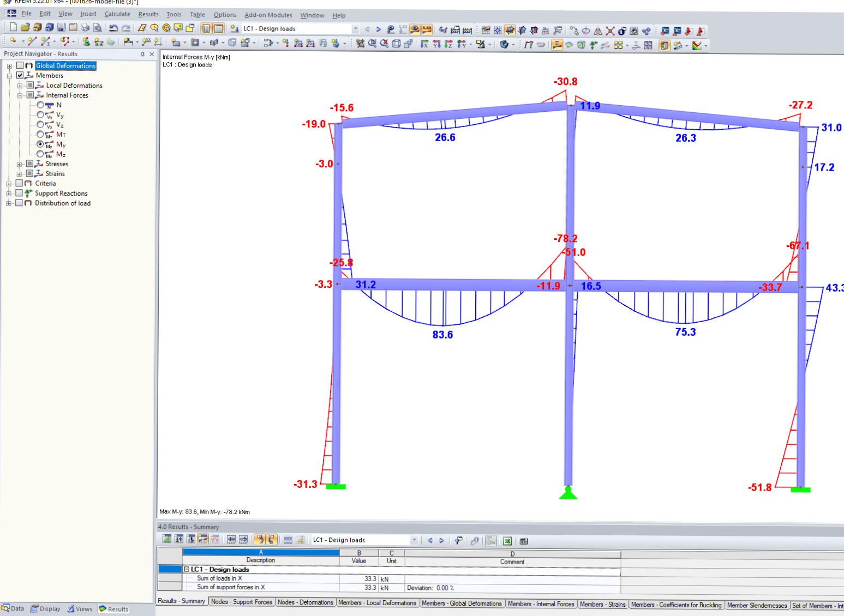Open the Help menu
This screenshot has height=616, width=844.
coord(339,15)
